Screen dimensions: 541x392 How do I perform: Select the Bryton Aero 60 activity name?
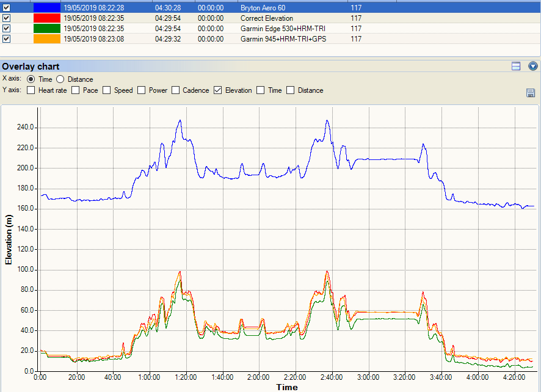263,7
